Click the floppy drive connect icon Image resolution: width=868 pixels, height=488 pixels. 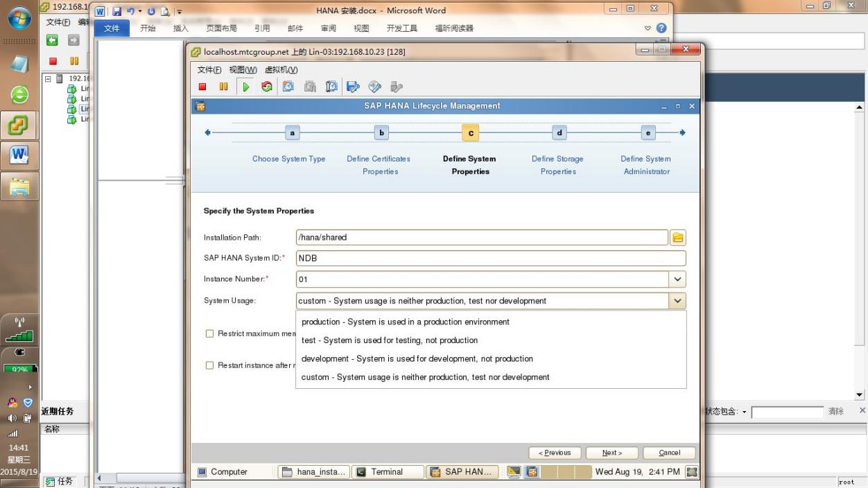pos(353,87)
